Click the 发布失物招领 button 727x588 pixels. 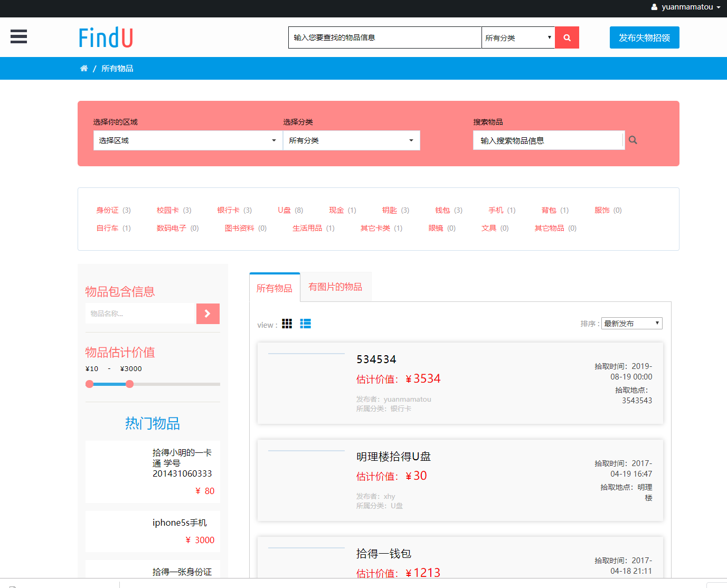644,37
